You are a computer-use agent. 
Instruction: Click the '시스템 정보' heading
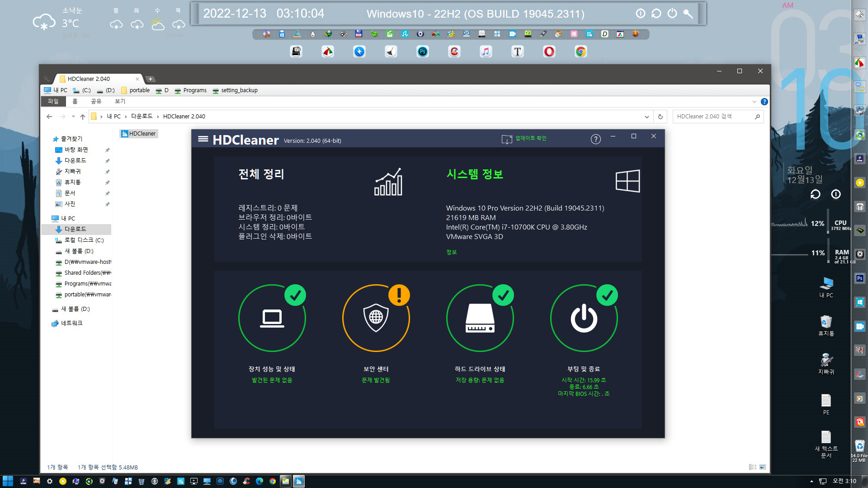[x=475, y=174]
